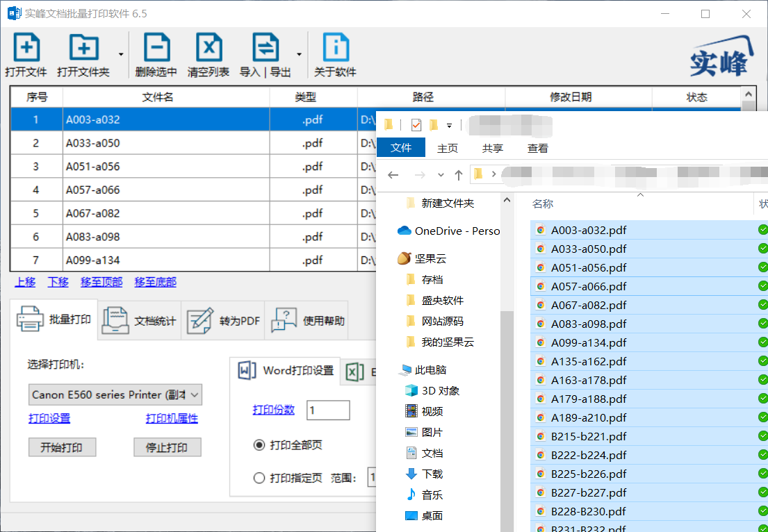Click the 打开文件 (open file) toolbar icon
Viewport: 768px width, 532px height.
coord(26,48)
